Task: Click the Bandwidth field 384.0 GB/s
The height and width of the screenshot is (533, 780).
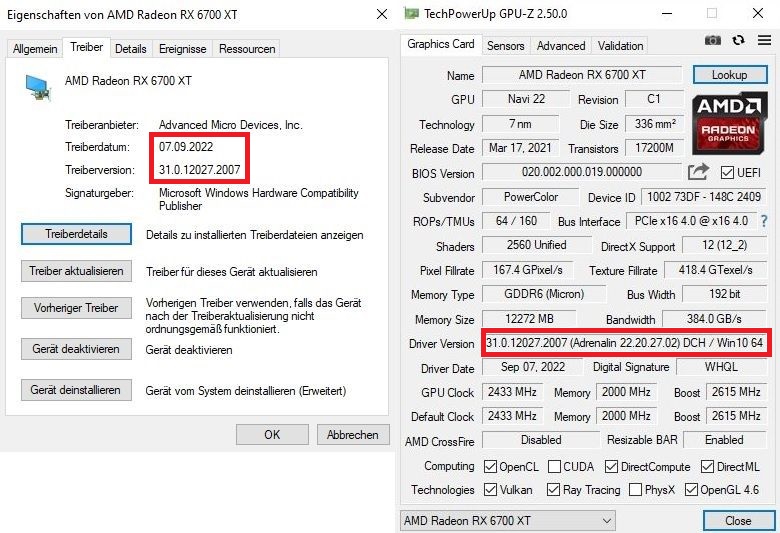Action: [x=714, y=319]
